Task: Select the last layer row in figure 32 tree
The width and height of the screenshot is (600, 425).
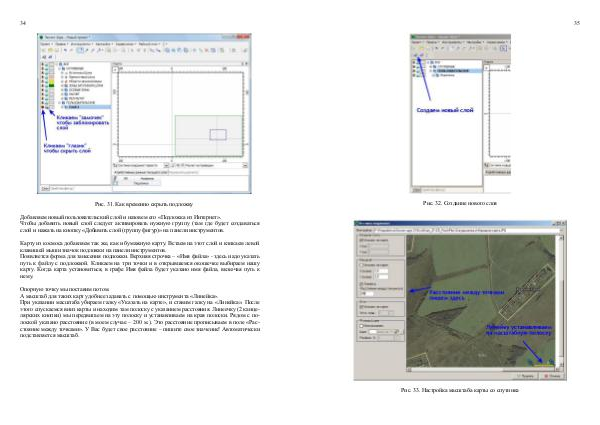Action: pos(447,75)
